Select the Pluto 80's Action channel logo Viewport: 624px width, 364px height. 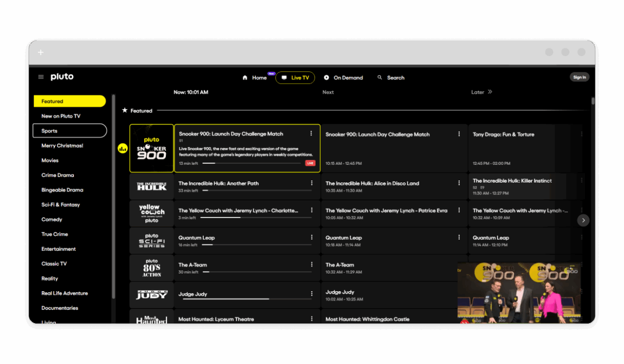151,268
